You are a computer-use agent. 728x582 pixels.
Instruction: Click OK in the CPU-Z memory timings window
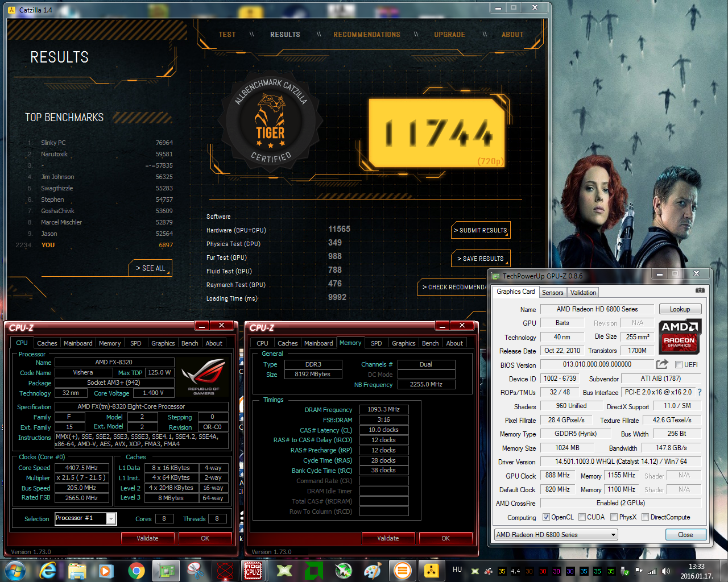(445, 538)
